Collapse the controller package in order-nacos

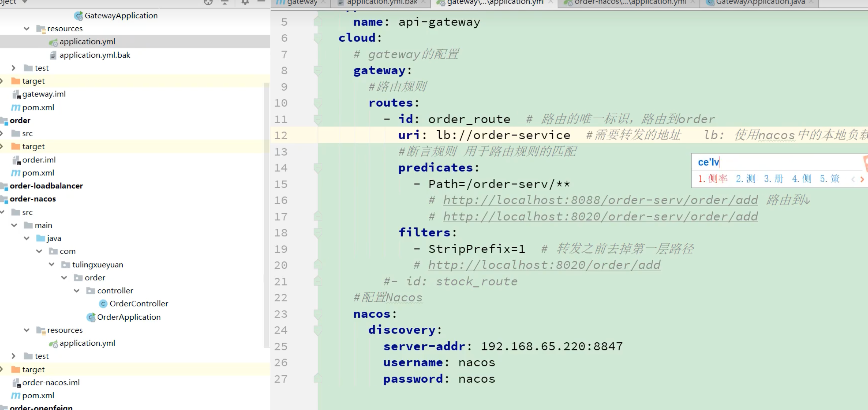pos(76,290)
